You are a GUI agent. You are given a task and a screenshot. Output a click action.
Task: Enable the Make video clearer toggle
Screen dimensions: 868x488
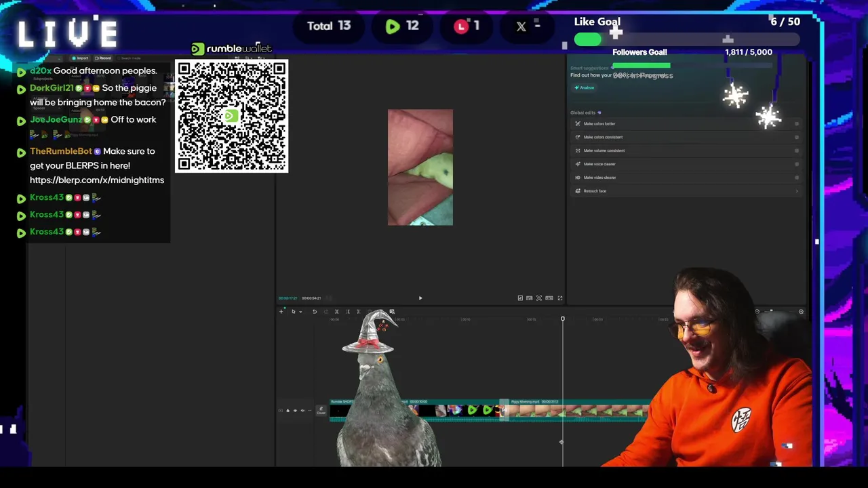click(797, 178)
